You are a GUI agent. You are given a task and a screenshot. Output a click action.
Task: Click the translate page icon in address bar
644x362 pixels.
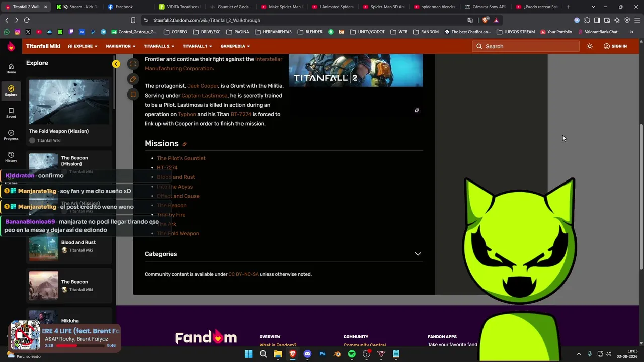point(470,20)
